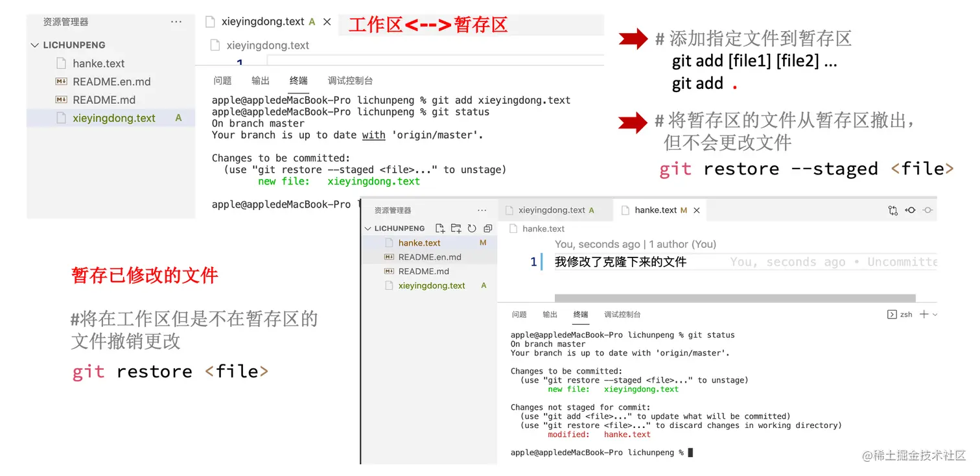Open the 调试控制台 tab in bottom window
The height and width of the screenshot is (476, 980).
(x=623, y=315)
